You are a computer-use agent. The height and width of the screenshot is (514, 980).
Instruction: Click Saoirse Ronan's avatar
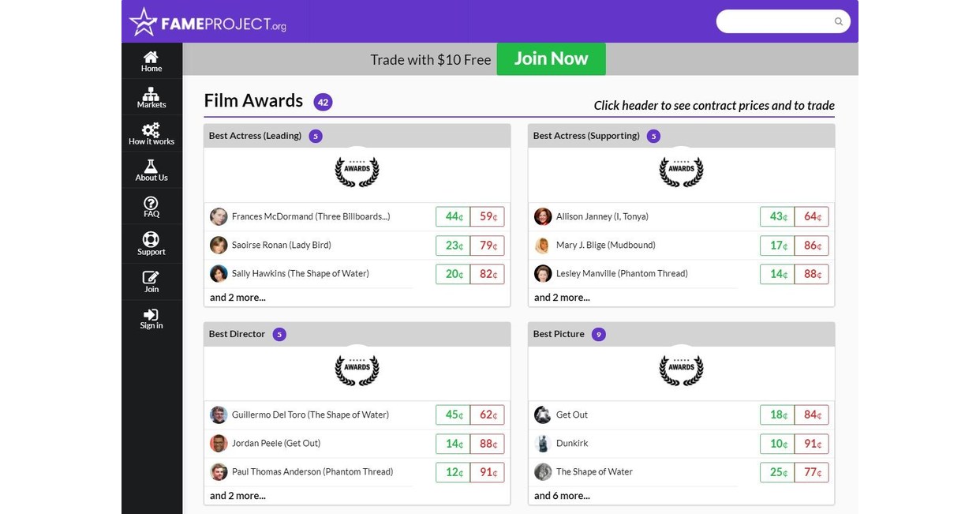(219, 245)
